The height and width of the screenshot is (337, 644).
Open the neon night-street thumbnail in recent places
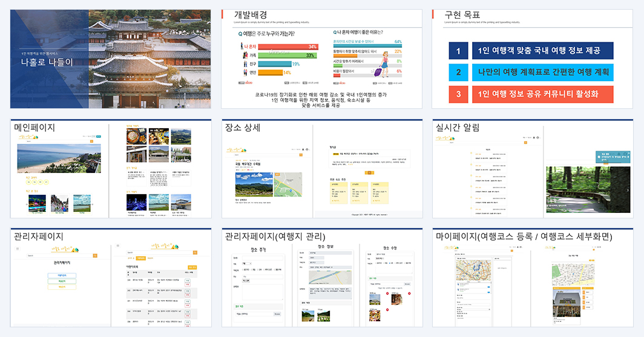point(37,203)
